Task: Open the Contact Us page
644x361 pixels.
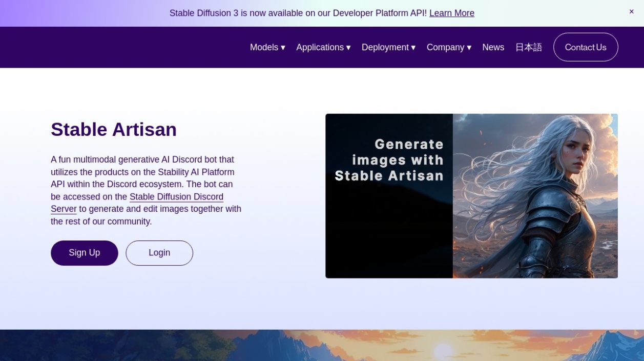Action: [x=586, y=47]
